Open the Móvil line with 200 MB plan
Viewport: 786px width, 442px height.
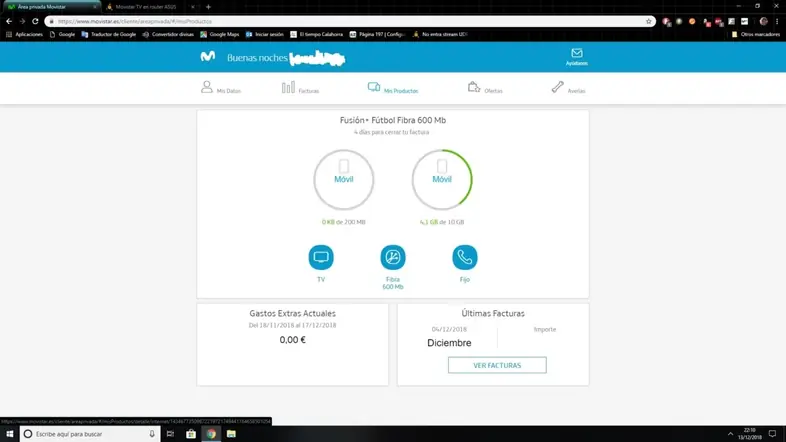click(344, 179)
